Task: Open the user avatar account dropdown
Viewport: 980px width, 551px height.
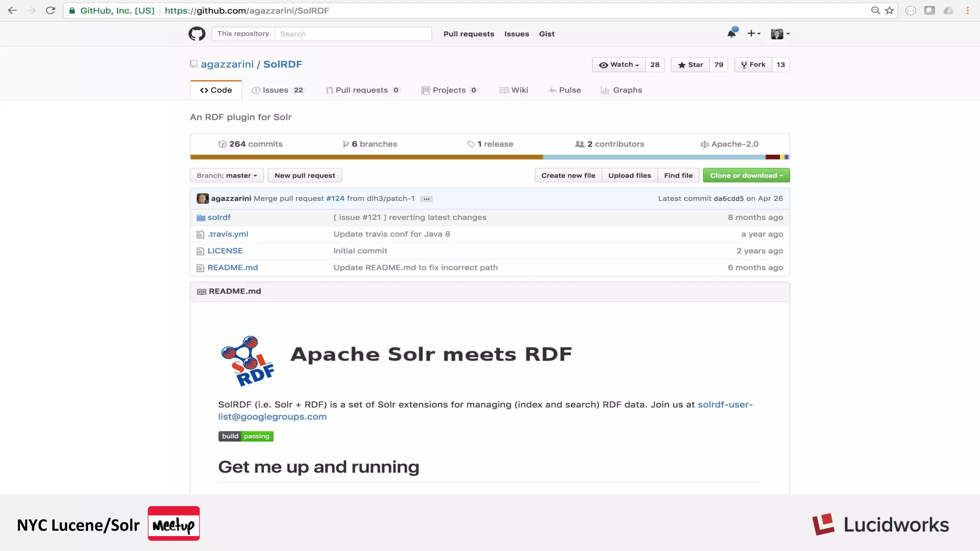Action: coord(780,34)
